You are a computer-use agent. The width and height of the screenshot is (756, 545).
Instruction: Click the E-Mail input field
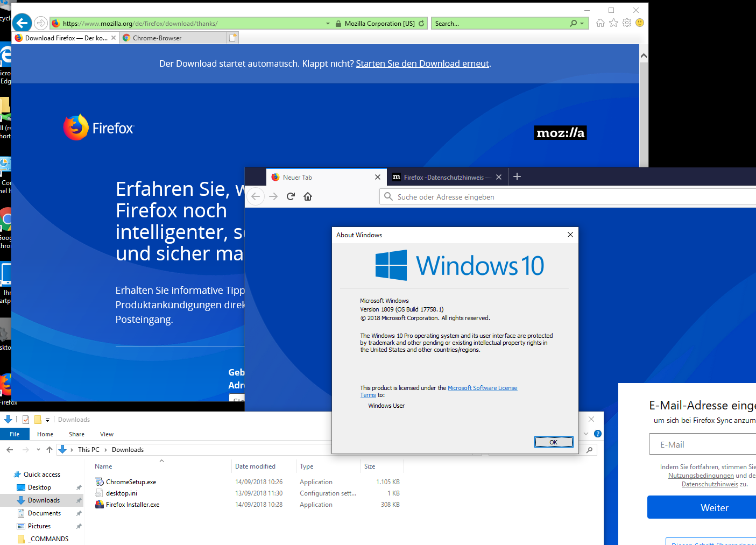[x=702, y=444]
